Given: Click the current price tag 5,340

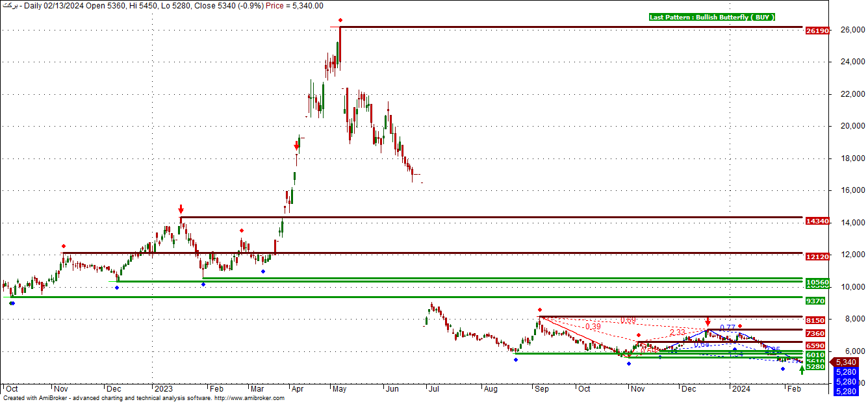Looking at the screenshot, I should pos(845,362).
